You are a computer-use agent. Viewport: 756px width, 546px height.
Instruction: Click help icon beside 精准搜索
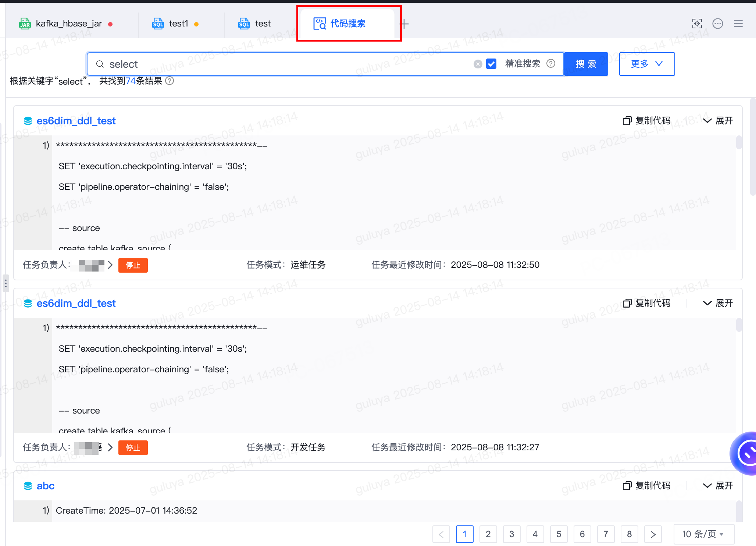pyautogui.click(x=551, y=64)
